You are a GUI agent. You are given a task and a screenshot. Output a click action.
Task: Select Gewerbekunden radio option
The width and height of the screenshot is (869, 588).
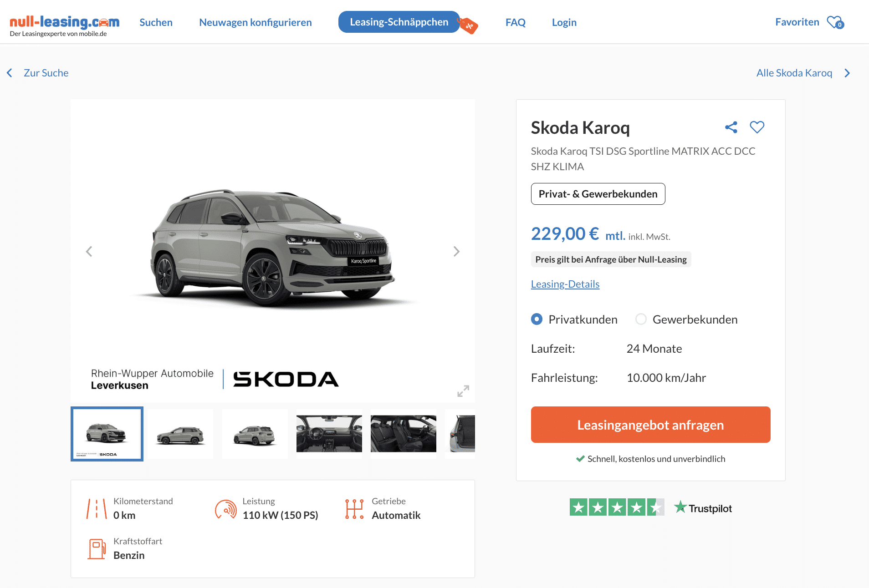[641, 319]
